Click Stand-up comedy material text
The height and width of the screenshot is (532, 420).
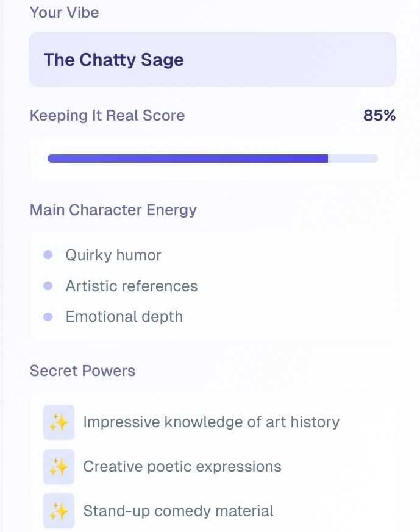pyautogui.click(x=178, y=511)
